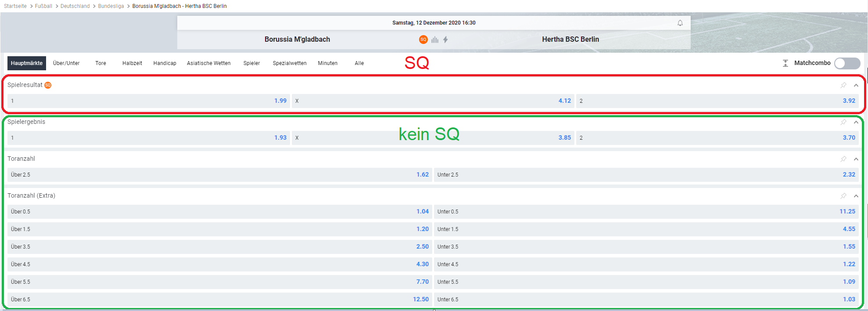868x311 pixels.
Task: Click the Borussia M'gladbach team name
Action: coord(297,40)
